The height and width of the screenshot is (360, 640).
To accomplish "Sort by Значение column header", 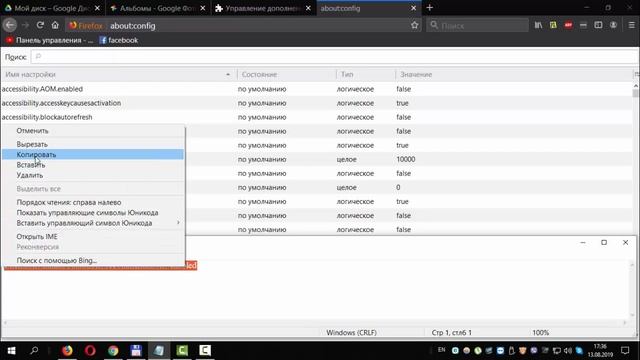I will [x=513, y=74].
